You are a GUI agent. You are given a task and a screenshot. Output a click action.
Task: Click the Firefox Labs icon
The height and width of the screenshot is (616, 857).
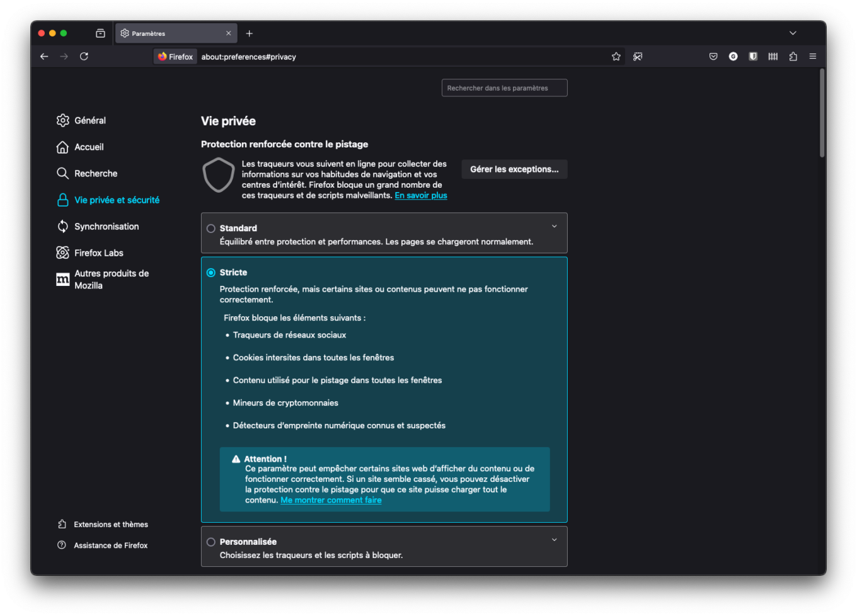(x=62, y=253)
